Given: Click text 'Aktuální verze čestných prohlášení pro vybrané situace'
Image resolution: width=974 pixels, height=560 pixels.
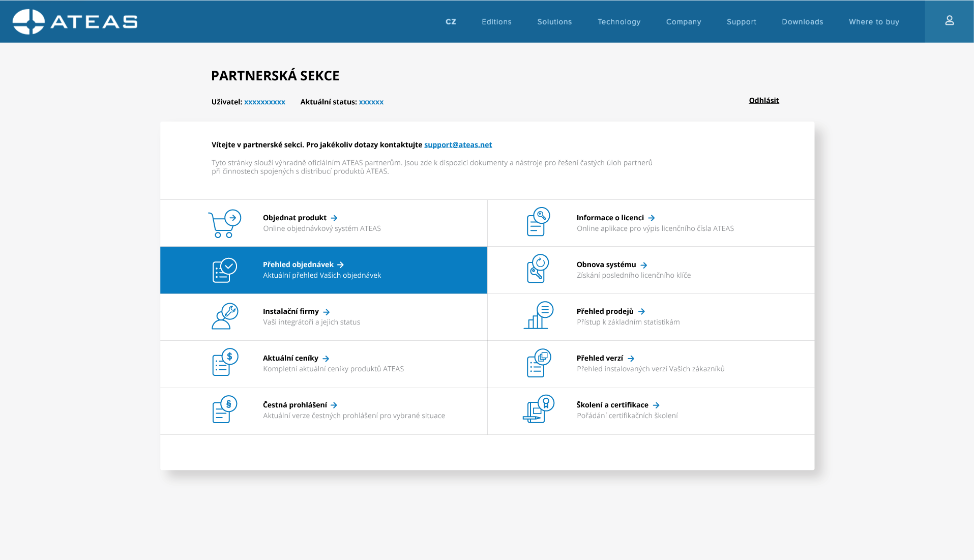Looking at the screenshot, I should pos(354,416).
